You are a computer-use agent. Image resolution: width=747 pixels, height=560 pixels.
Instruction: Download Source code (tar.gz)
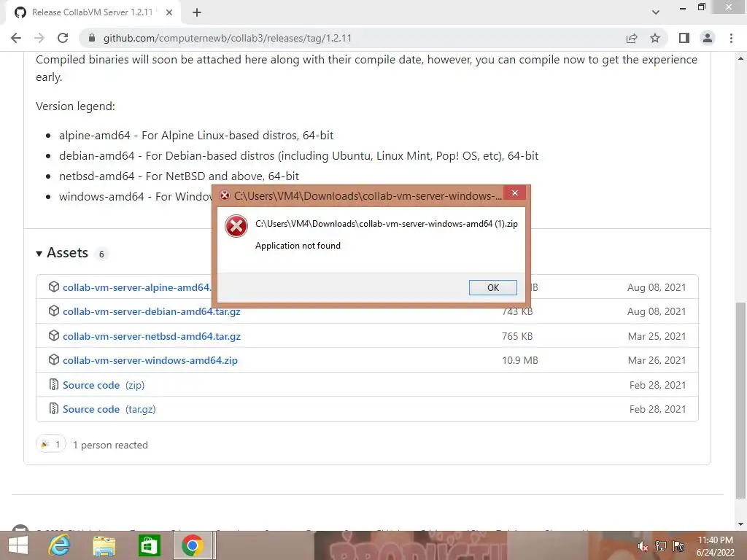point(109,409)
